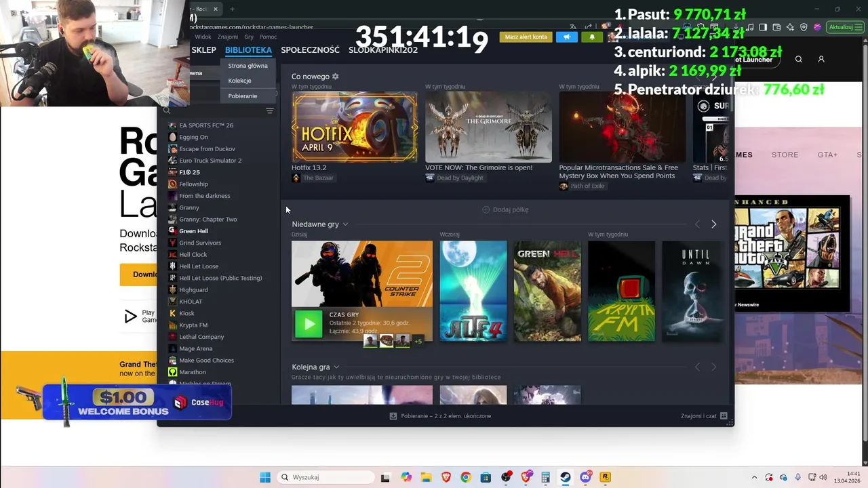
Task: Click the Wyszukaj taskbar search field
Action: (x=326, y=477)
